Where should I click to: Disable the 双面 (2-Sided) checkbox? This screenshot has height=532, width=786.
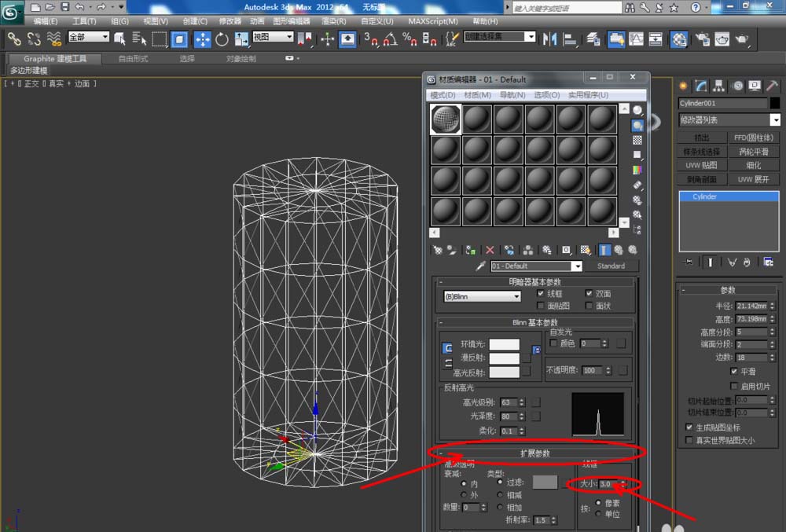click(x=589, y=293)
